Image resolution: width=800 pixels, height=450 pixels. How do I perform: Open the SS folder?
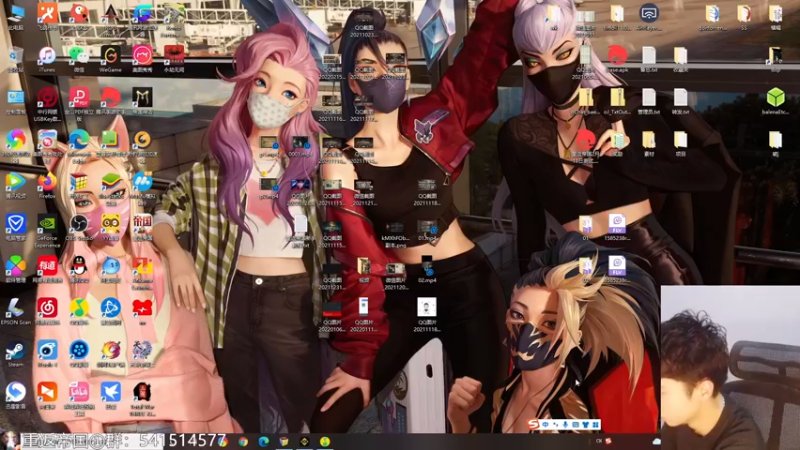743,14
